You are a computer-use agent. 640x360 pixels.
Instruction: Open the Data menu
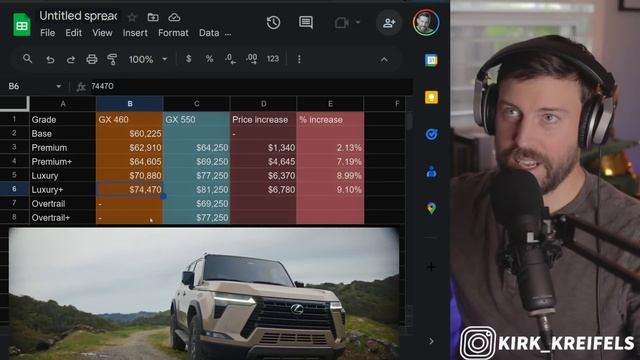pyautogui.click(x=209, y=33)
